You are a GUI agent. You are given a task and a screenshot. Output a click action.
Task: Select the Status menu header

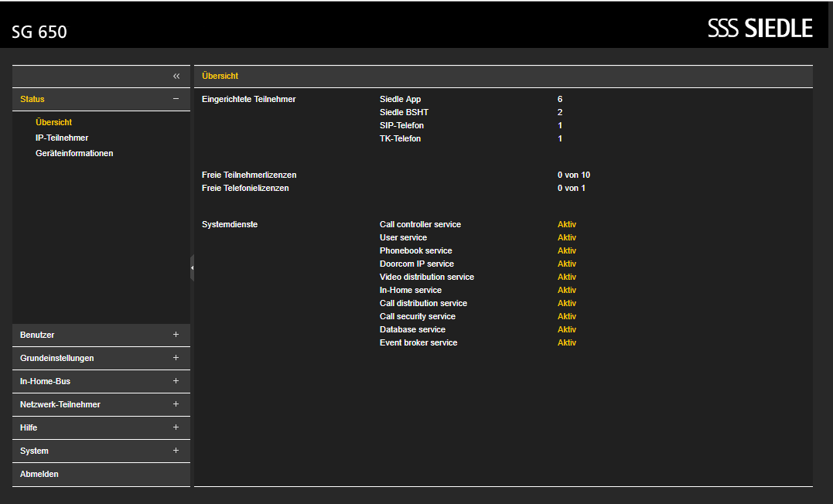tap(101, 99)
